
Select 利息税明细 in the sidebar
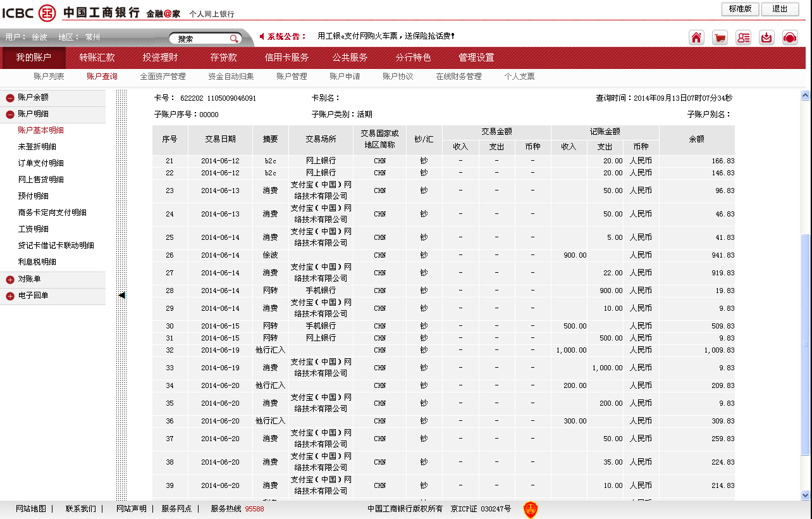(37, 262)
